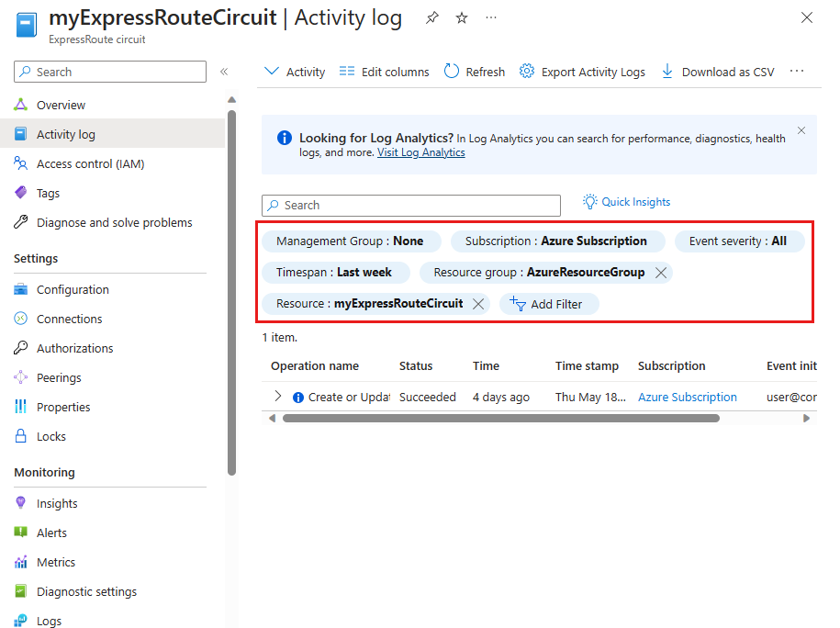Remove the myExpressRouteCircuit resource filter
This screenshot has width=840, height=628.
(x=478, y=304)
